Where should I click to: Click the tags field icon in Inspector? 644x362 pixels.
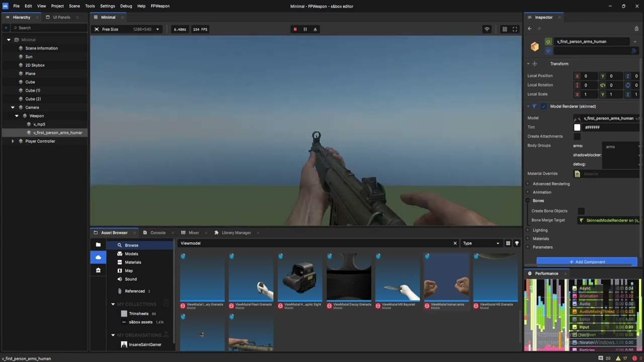coord(633,51)
